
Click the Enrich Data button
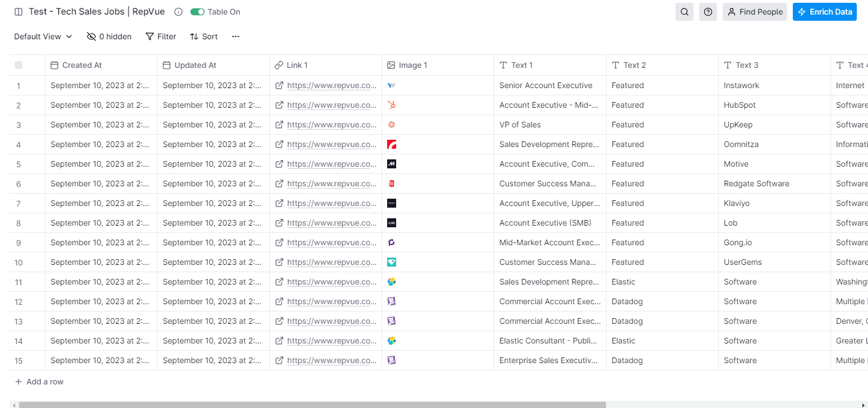pyautogui.click(x=825, y=12)
